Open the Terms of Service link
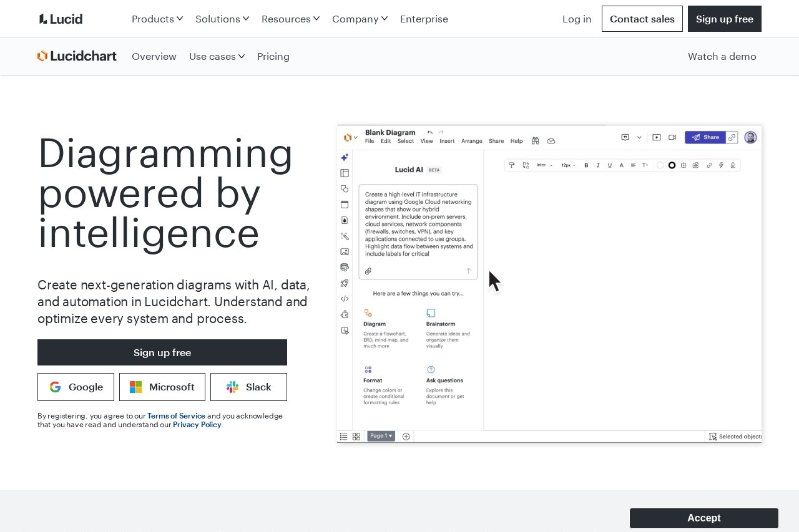799x532 pixels. 176,415
